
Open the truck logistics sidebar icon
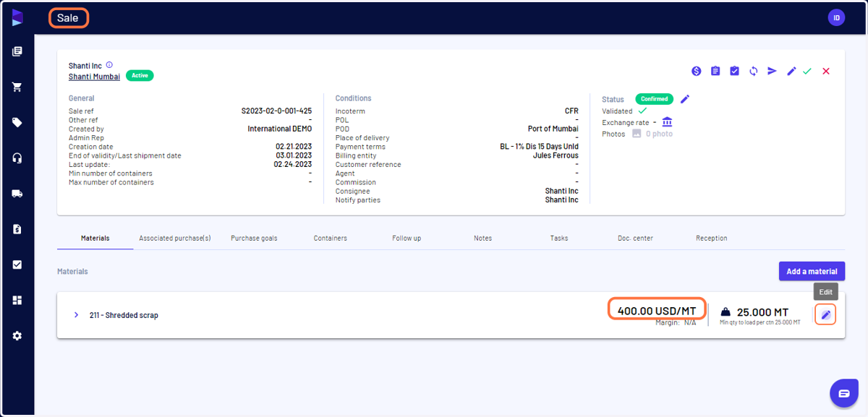tap(17, 194)
